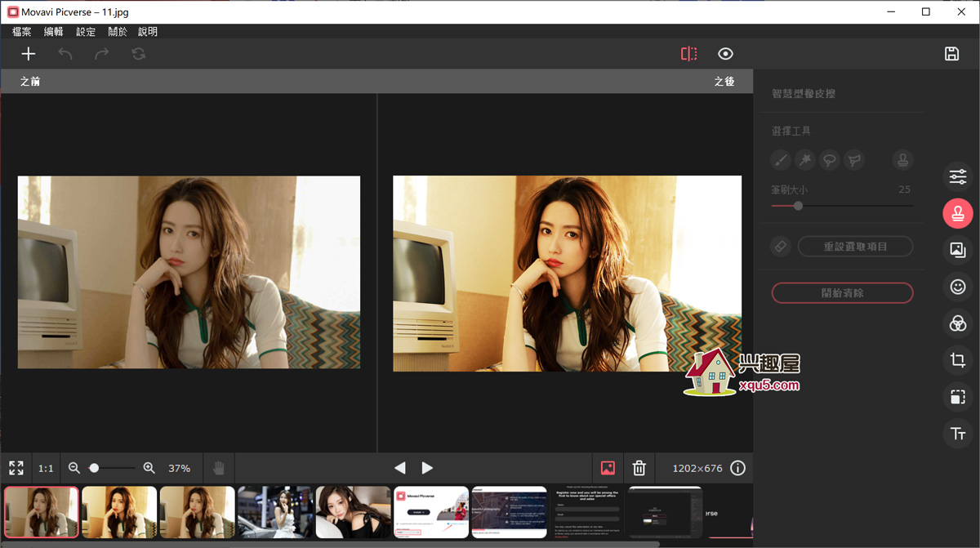Viewport: 980px width, 548px height.
Task: Set zoom to 1:1 actual size
Action: click(46, 468)
